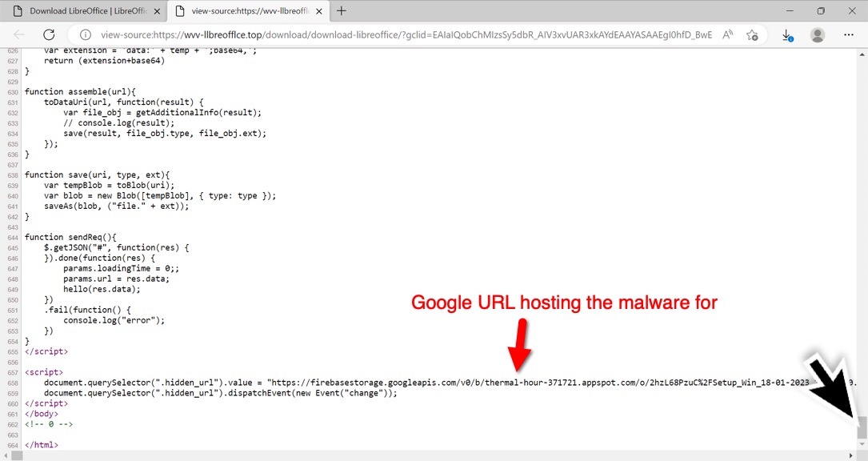
Task: Open the Settings and more ellipsis menu
Action: 848,34
